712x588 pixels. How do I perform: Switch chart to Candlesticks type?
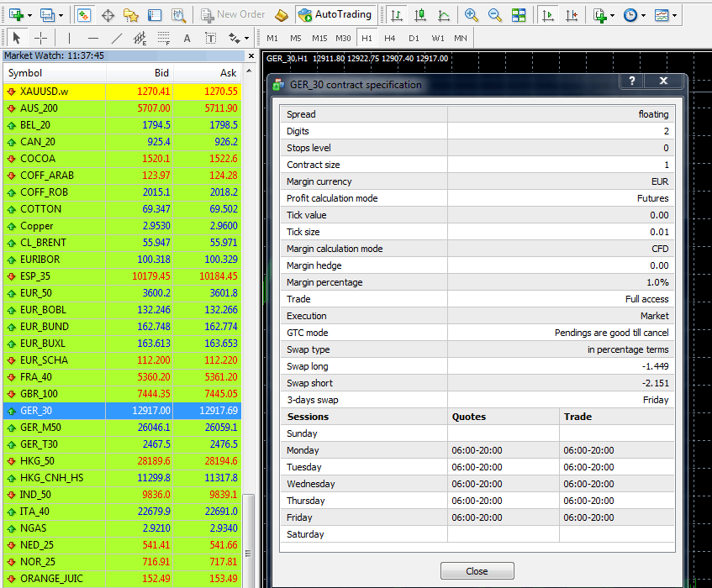coord(420,15)
